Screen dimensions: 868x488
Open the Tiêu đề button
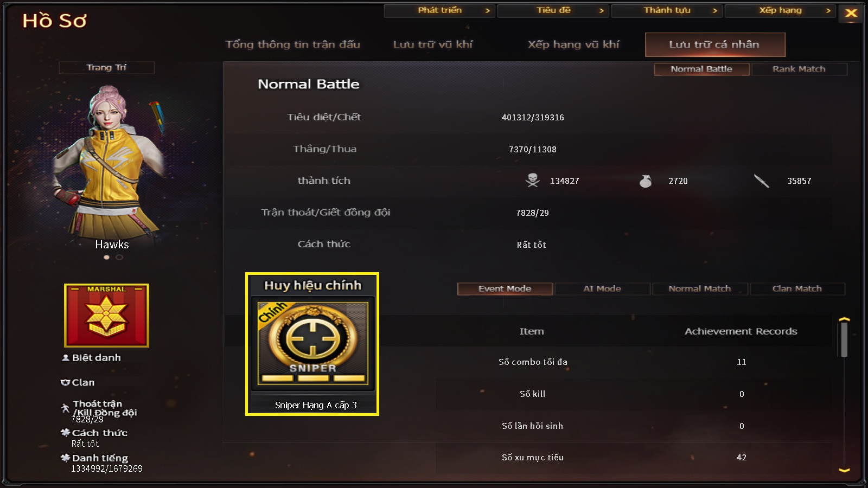point(553,10)
